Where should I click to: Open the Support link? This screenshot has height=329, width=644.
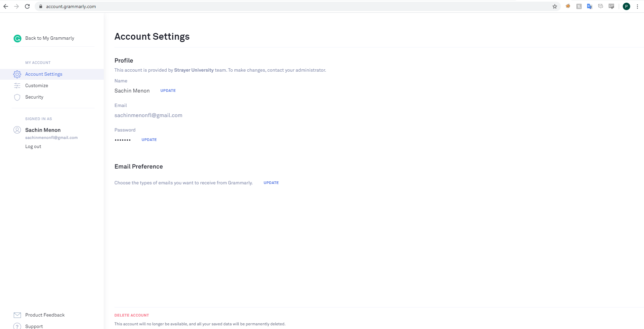34,326
